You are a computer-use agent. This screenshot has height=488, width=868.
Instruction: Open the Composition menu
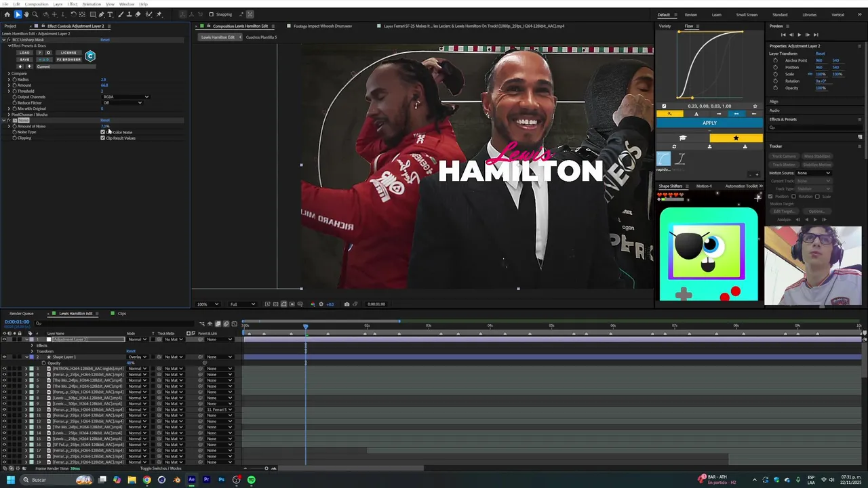(37, 4)
